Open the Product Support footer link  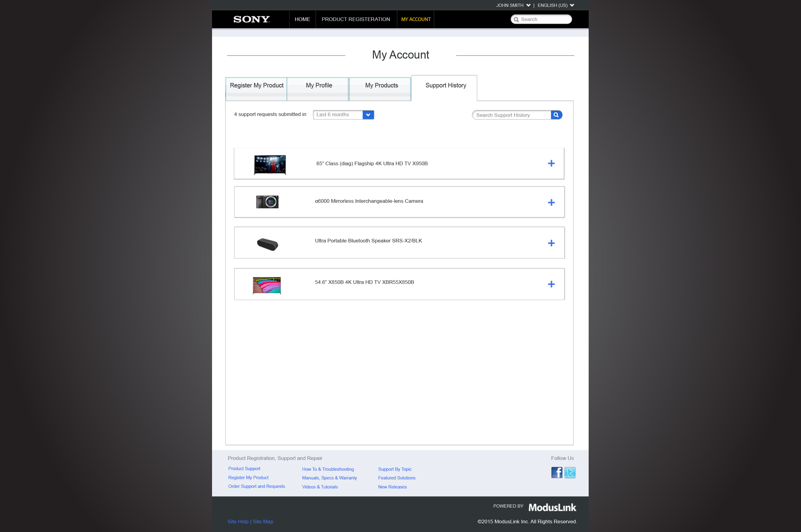[x=244, y=469]
